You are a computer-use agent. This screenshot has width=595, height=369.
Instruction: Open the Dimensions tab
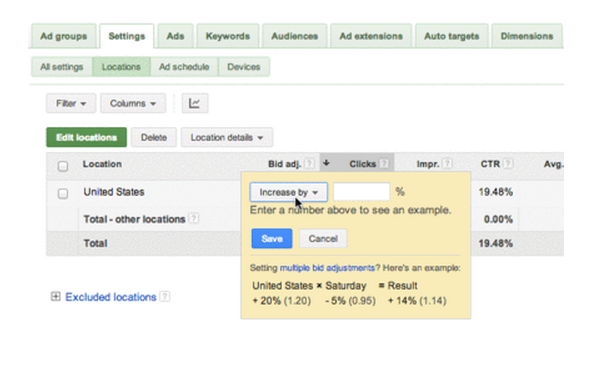527,36
